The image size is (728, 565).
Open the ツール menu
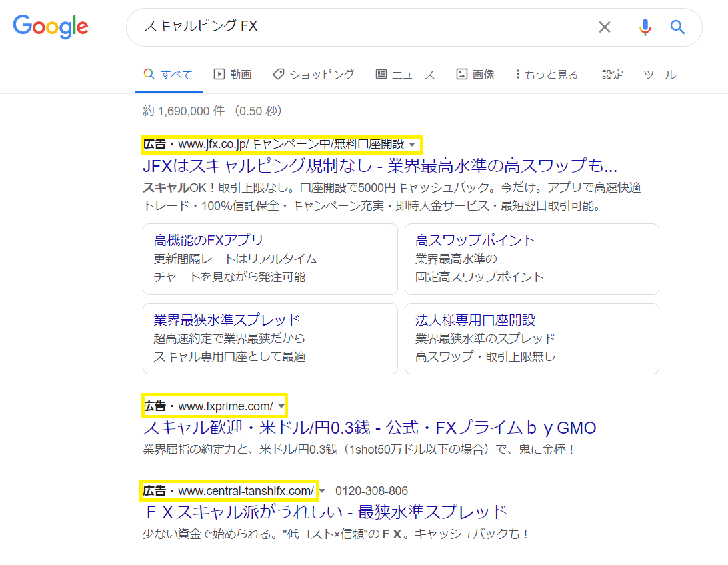659,74
